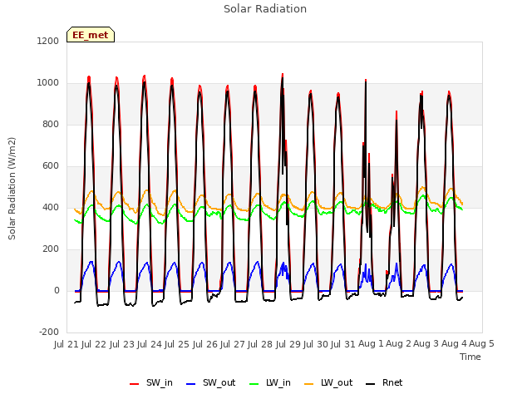Click the Jul 28 x-axis tick label
Image resolution: width=532 pixels, height=399 pixels.
point(260,344)
